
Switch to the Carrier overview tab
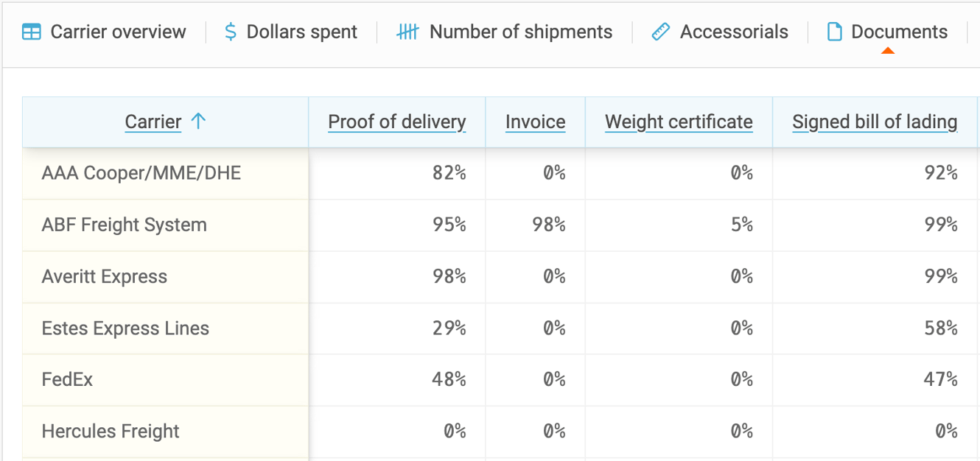tap(103, 32)
